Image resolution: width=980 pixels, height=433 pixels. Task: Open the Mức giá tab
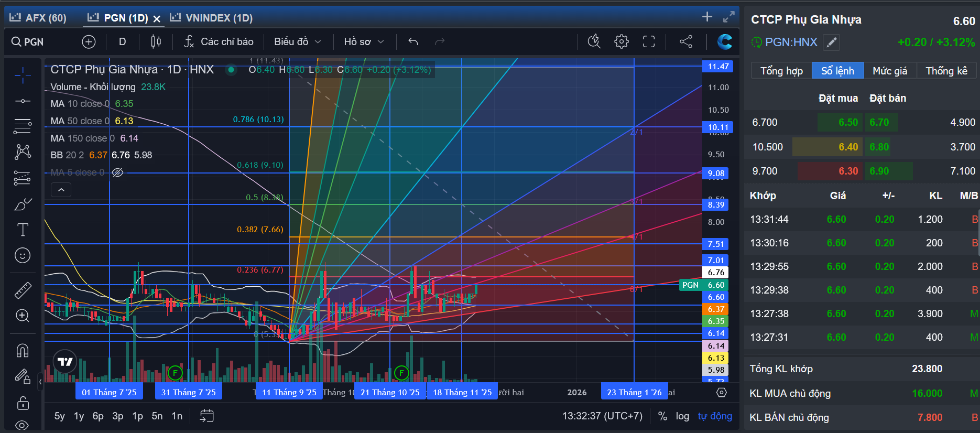(890, 71)
